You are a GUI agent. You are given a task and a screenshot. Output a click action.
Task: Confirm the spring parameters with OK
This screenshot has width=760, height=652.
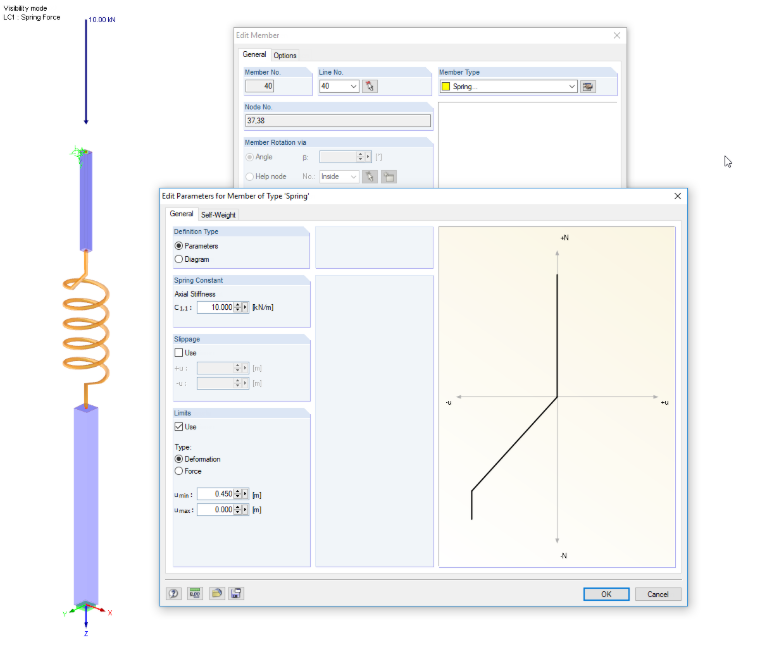606,594
